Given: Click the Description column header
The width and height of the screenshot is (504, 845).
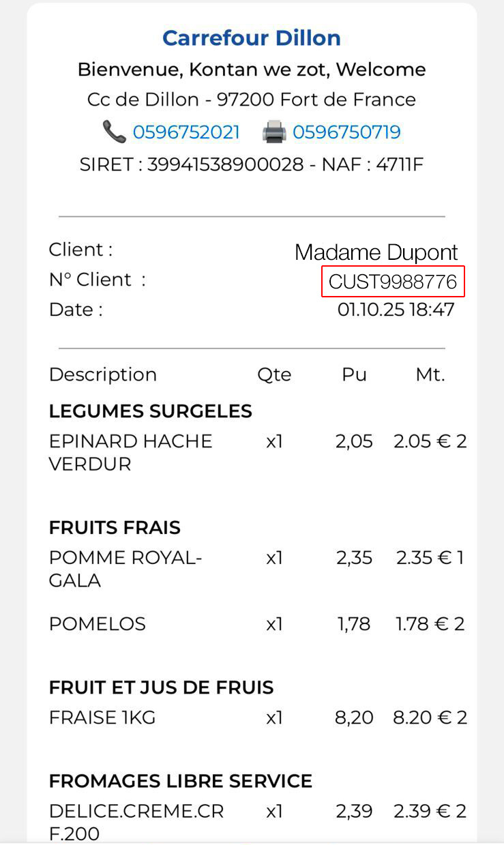Looking at the screenshot, I should point(103,374).
